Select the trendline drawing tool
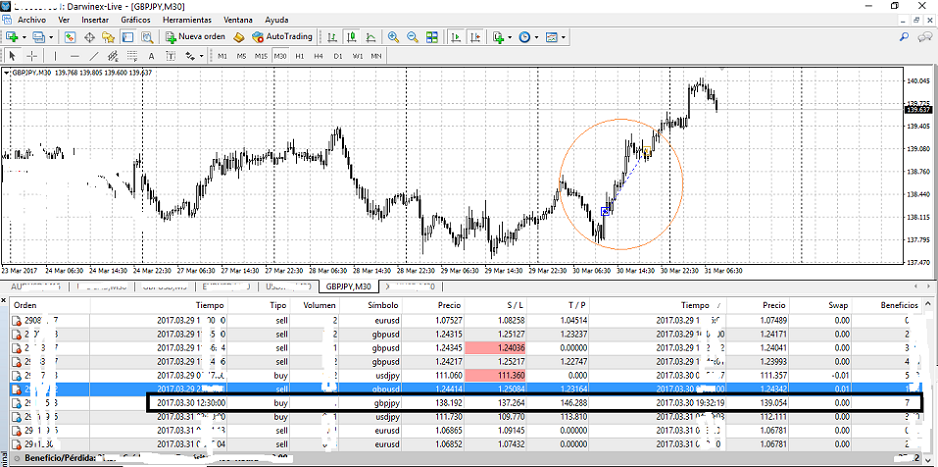The height and width of the screenshot is (467, 938). (94, 56)
